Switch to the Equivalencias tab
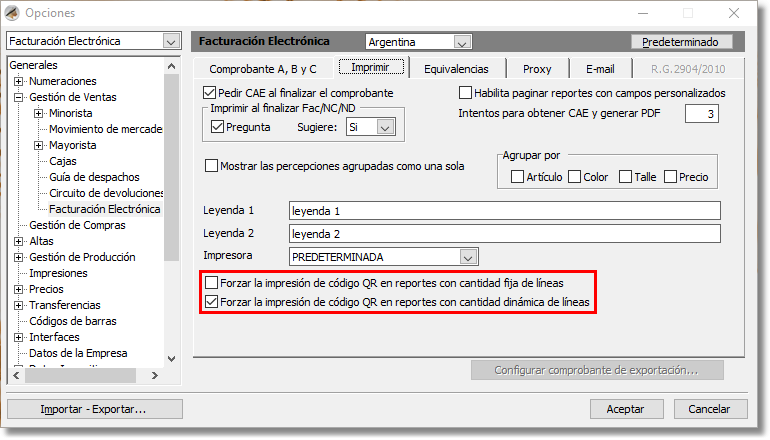The image size is (770, 440). pyautogui.click(x=456, y=69)
